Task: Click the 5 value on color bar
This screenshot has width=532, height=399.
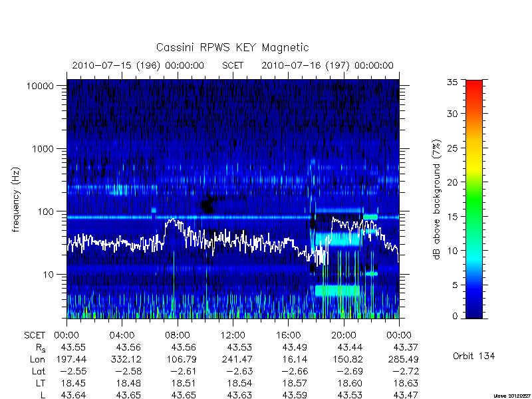Action: (x=455, y=285)
